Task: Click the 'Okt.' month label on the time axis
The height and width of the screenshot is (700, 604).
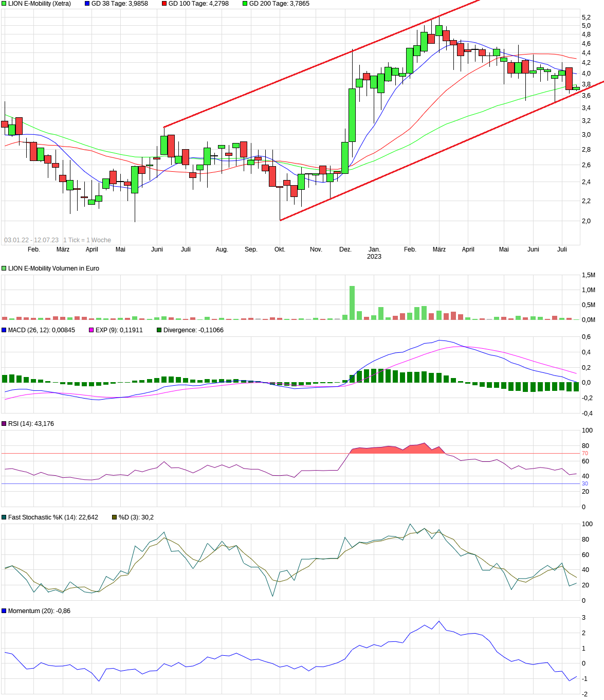Action: click(x=280, y=249)
